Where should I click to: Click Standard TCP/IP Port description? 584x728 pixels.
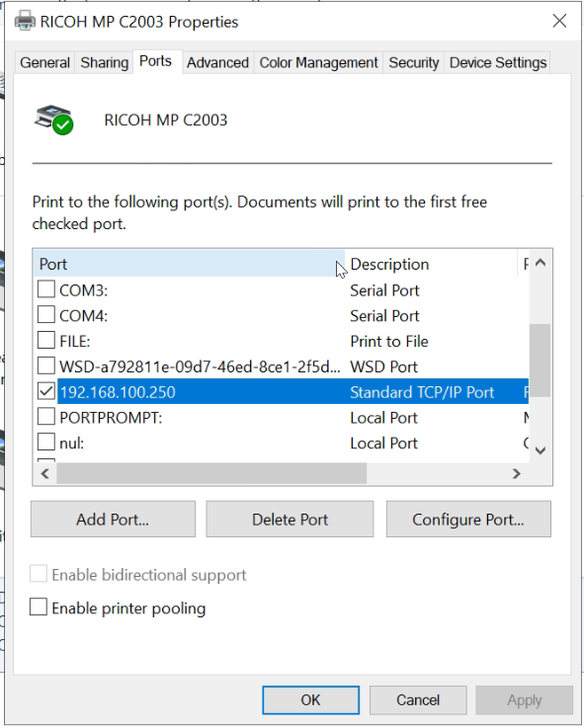[x=422, y=392]
